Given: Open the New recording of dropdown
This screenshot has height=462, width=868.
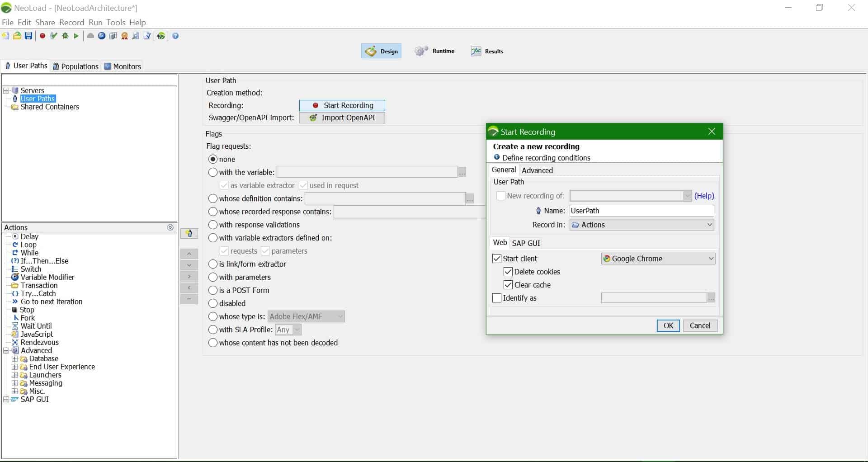Looking at the screenshot, I should tap(631, 196).
